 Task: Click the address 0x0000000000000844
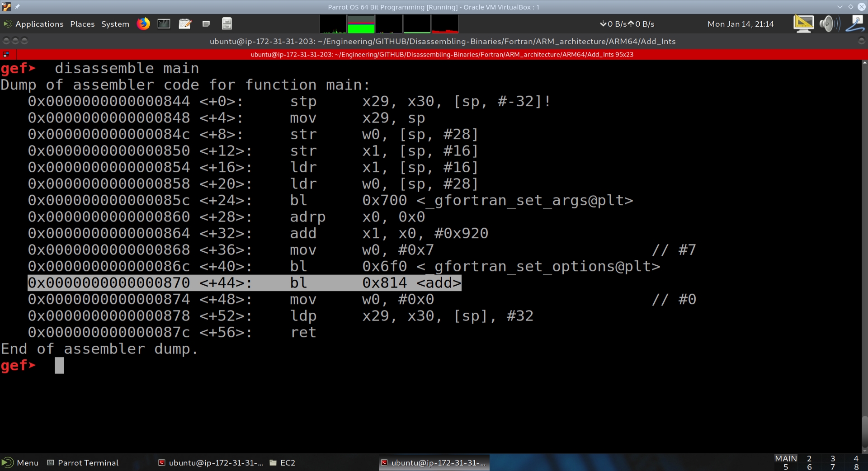[x=109, y=101]
